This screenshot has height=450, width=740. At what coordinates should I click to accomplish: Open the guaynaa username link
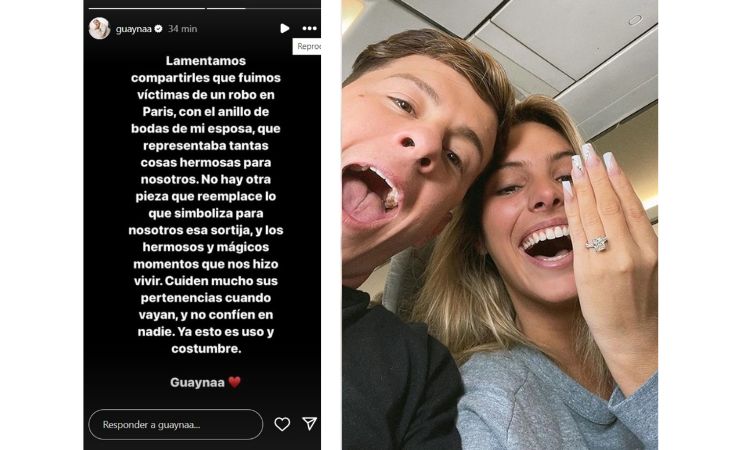(x=134, y=29)
